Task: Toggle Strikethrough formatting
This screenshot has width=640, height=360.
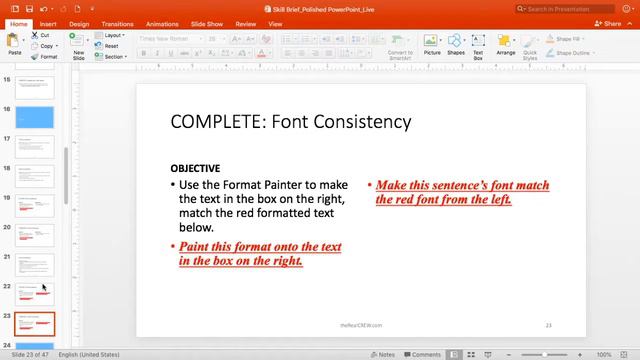Action: [184, 53]
